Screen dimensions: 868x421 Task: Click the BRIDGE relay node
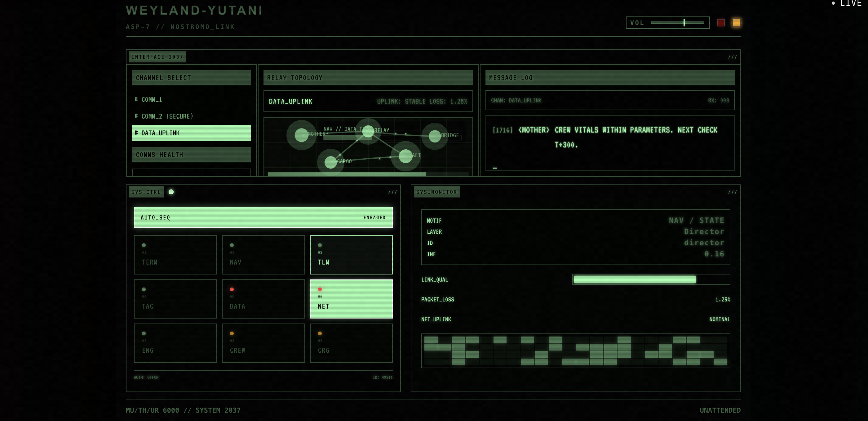click(x=434, y=136)
